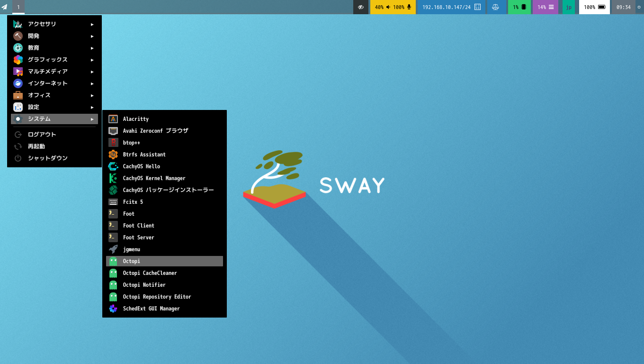Click the SchedExt GUI Manager icon
Viewport: 644px width, 364px height.
coord(113,309)
